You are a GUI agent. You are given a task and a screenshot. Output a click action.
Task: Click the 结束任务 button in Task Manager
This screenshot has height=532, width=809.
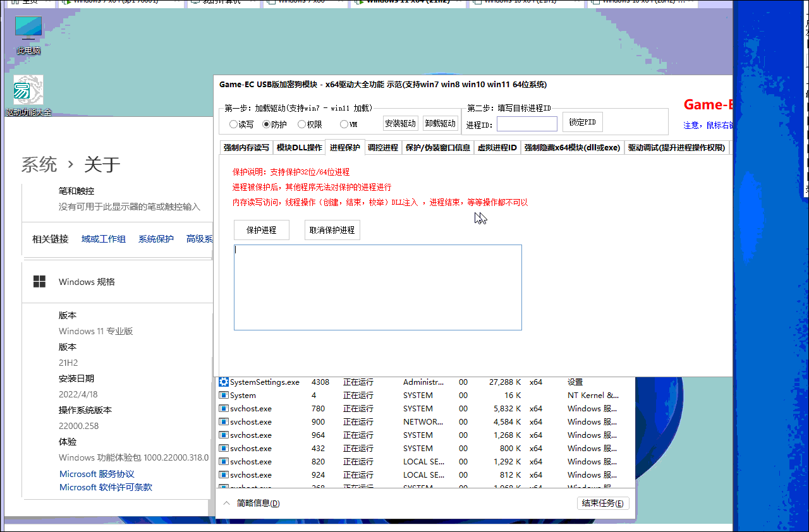point(603,503)
